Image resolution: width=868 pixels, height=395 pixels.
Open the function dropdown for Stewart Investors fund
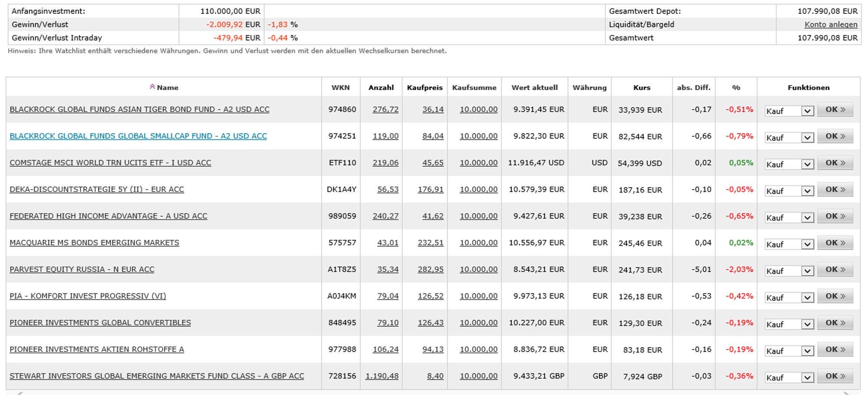pyautogui.click(x=807, y=378)
